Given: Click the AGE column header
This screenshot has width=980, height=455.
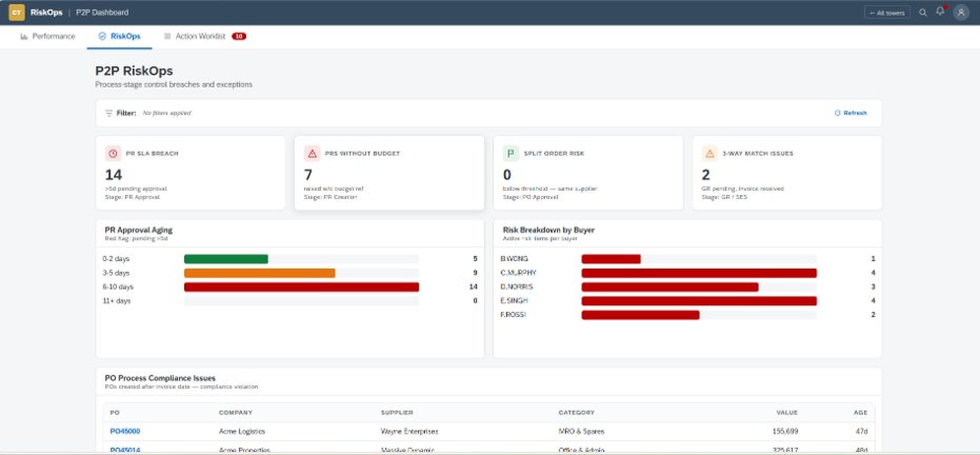Looking at the screenshot, I should pyautogui.click(x=861, y=413).
